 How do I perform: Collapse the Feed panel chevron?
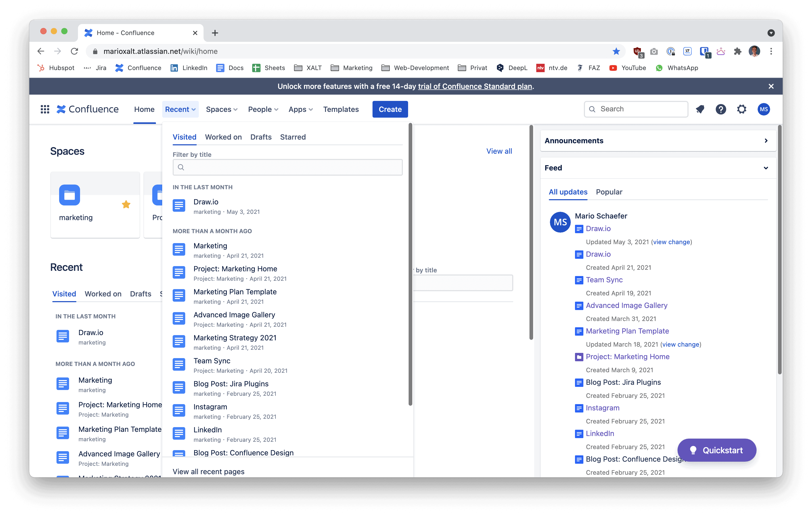[766, 168]
